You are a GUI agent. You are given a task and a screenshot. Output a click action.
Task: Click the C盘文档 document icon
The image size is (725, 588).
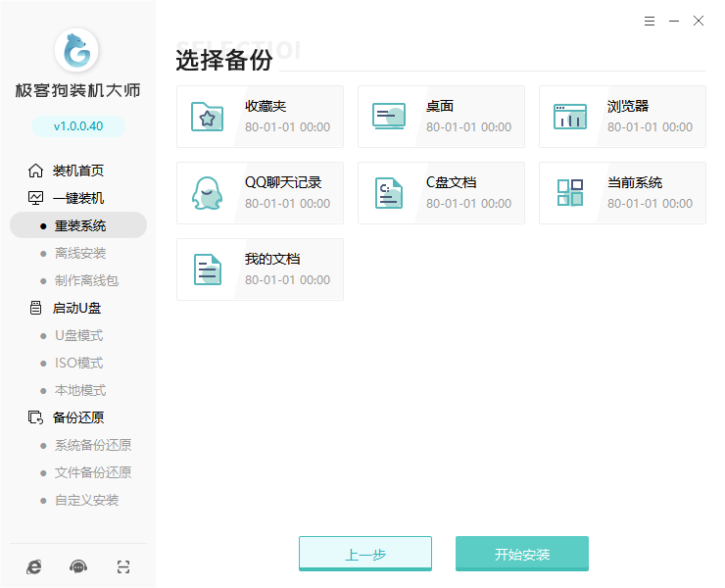point(388,193)
